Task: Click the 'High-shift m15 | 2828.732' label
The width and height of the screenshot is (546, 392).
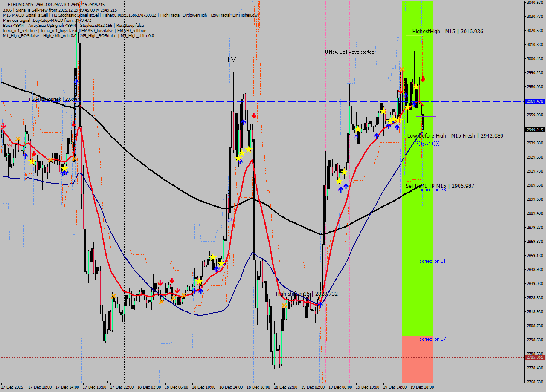Action: (x=307, y=293)
